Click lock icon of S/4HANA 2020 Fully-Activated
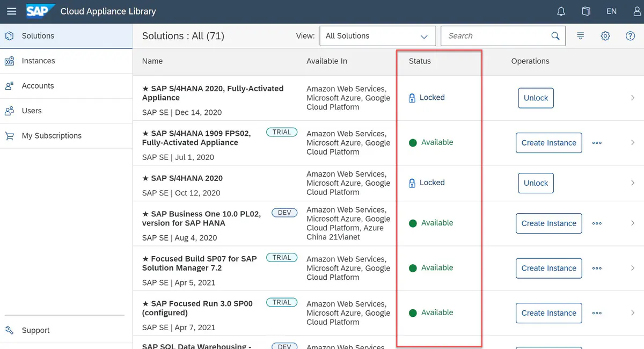This screenshot has height=349, width=644. pos(412,98)
